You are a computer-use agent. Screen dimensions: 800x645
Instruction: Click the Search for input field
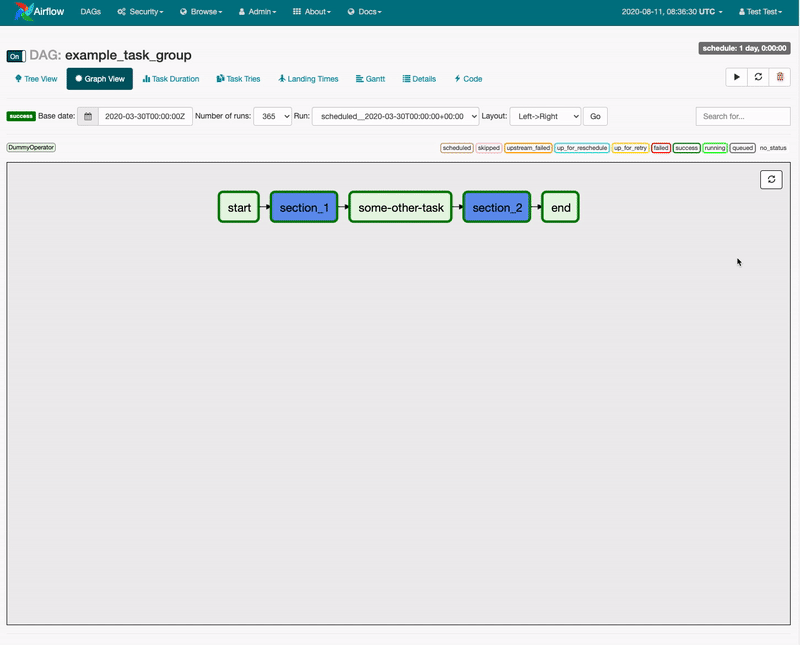coord(741,116)
